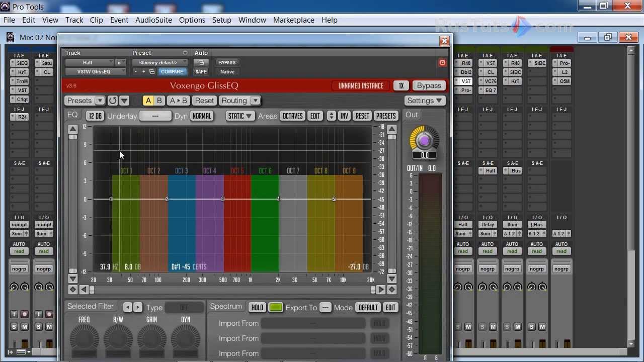This screenshot has width=644, height=362.
Task: Open the Hall track selector
Action: click(x=89, y=63)
